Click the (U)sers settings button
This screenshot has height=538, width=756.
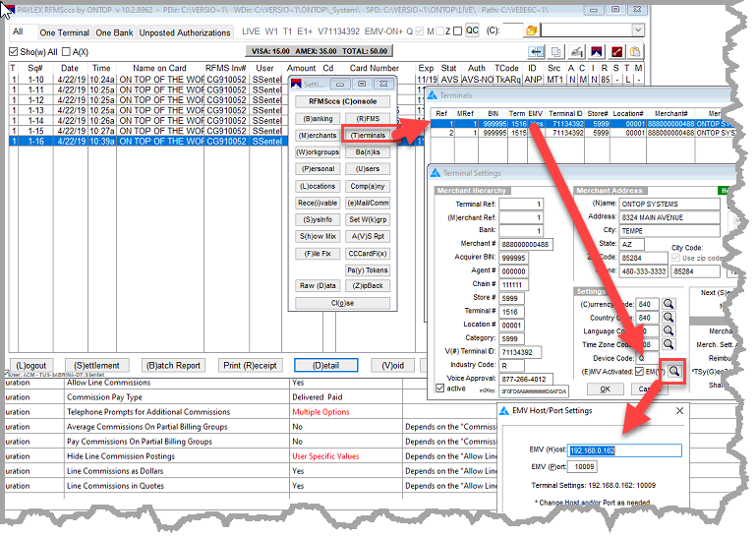tap(368, 169)
